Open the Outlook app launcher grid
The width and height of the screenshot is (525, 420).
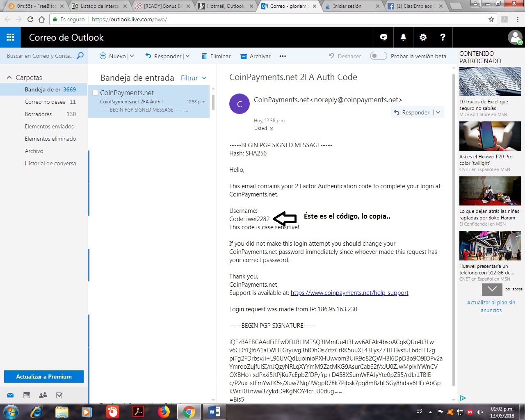tap(10, 37)
